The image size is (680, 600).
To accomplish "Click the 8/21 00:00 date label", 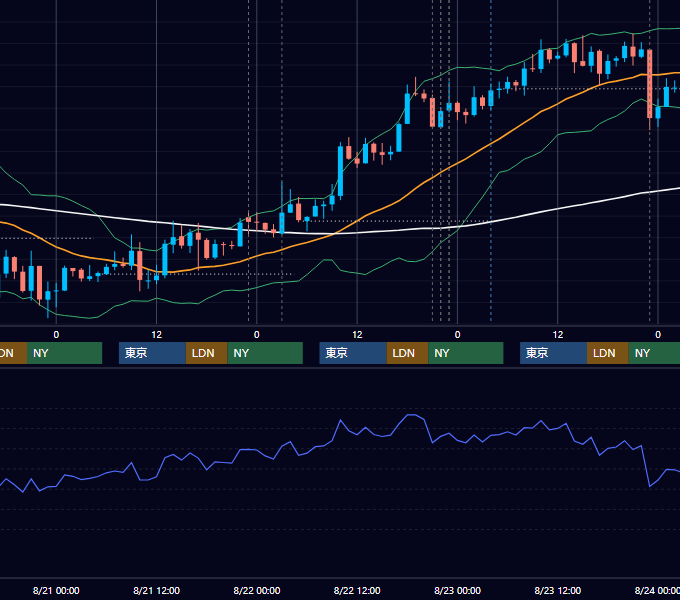I will pyautogui.click(x=56, y=590).
